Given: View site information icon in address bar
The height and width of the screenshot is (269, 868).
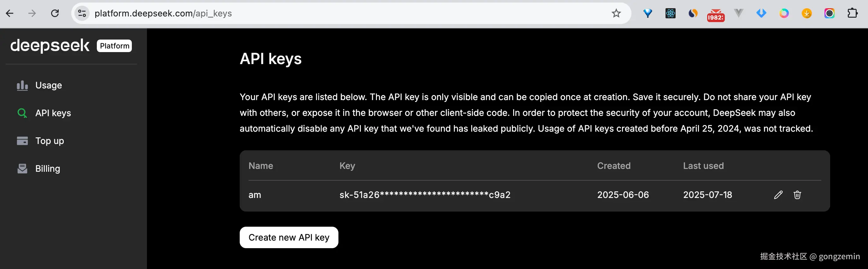Looking at the screenshot, I should [x=82, y=14].
